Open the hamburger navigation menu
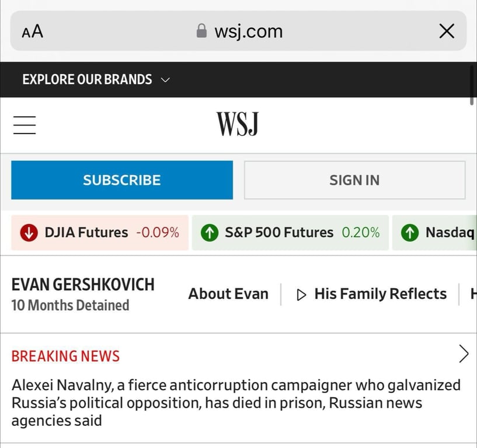Viewport: 477px width, 448px height. point(25,125)
